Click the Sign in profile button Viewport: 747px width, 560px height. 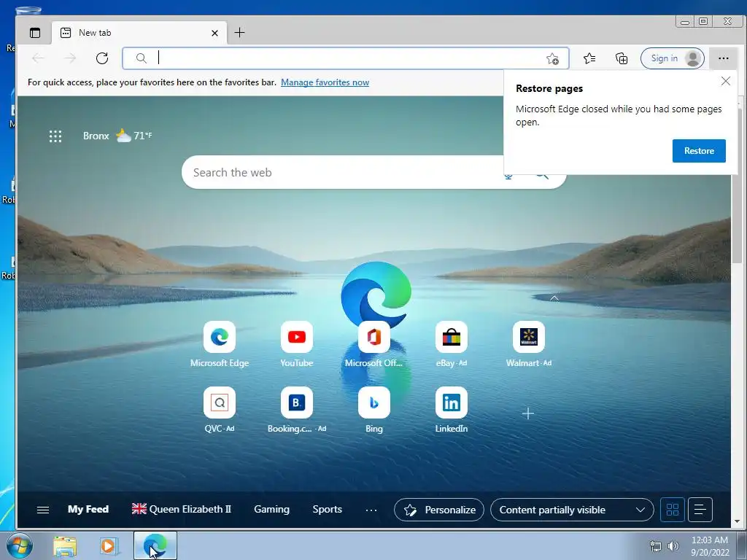point(672,58)
